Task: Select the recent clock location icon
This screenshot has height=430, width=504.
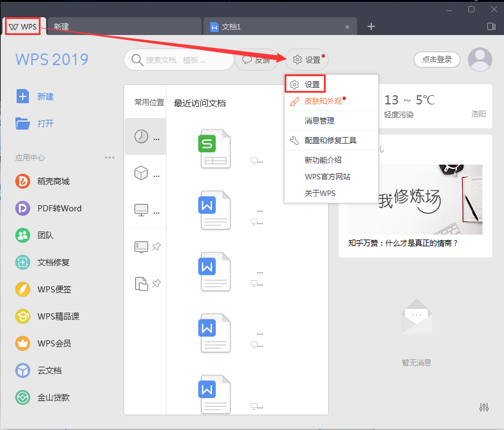Action: click(141, 136)
